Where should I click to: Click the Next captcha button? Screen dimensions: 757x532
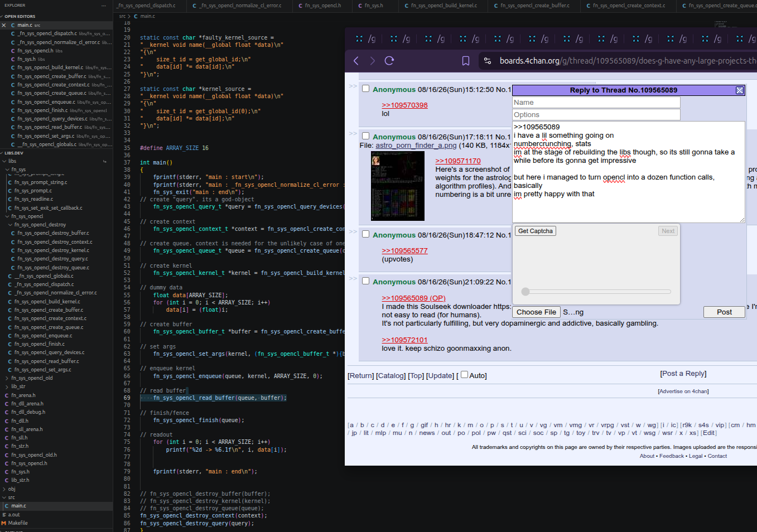pos(668,231)
